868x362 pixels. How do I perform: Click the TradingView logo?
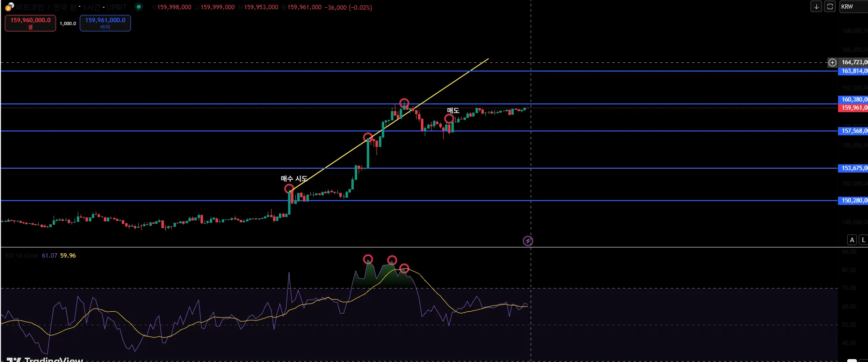coord(44,359)
